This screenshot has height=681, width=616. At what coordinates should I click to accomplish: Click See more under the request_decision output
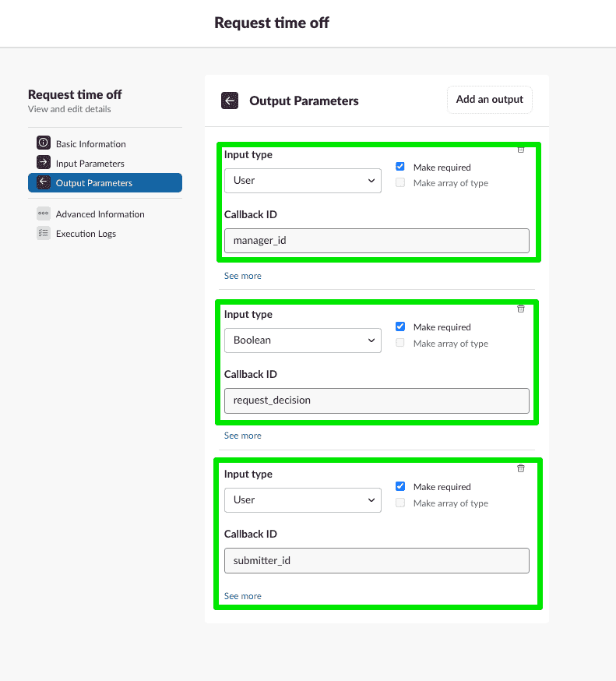tap(242, 436)
